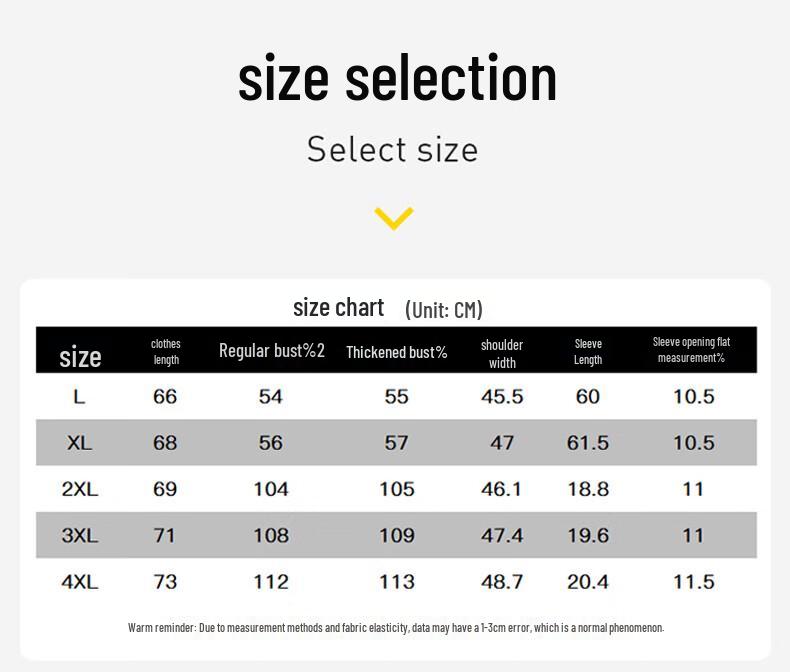Choose the 2XL size row label

pos(80,489)
